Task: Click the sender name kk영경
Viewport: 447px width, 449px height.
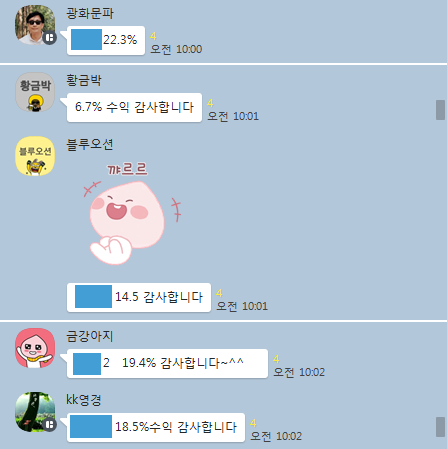Action: point(84,400)
